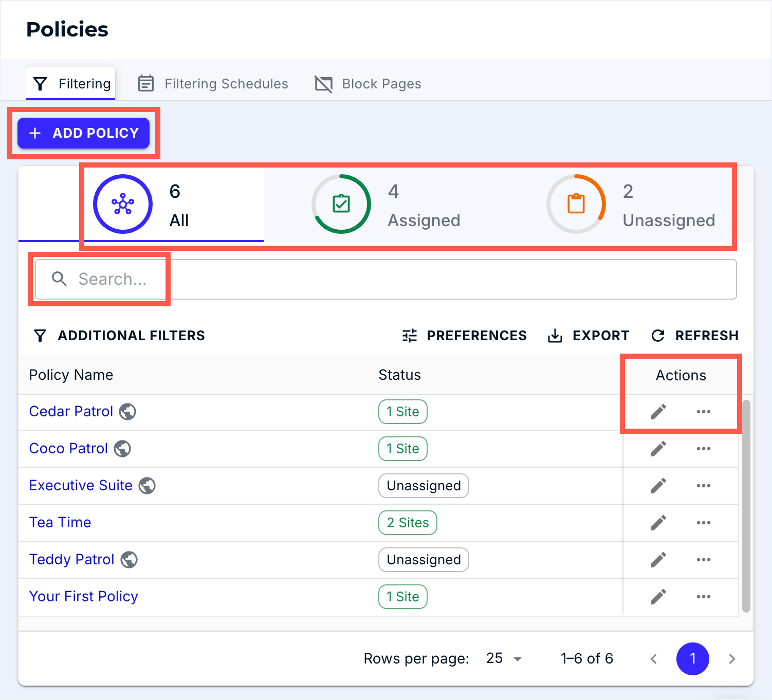The width and height of the screenshot is (772, 700).
Task: Open the three-dot menu for Coco Patrol
Action: pyautogui.click(x=703, y=449)
